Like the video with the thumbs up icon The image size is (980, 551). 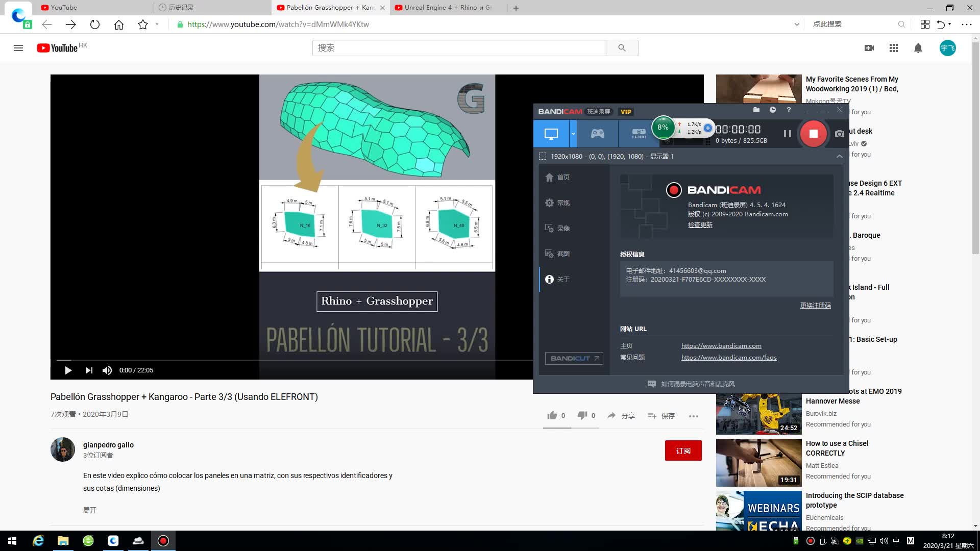pyautogui.click(x=552, y=415)
